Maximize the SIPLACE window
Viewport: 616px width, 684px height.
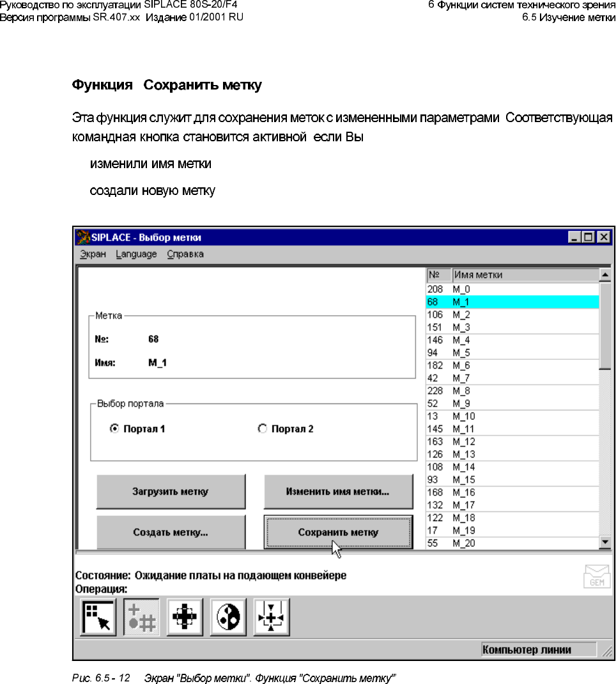(588, 237)
